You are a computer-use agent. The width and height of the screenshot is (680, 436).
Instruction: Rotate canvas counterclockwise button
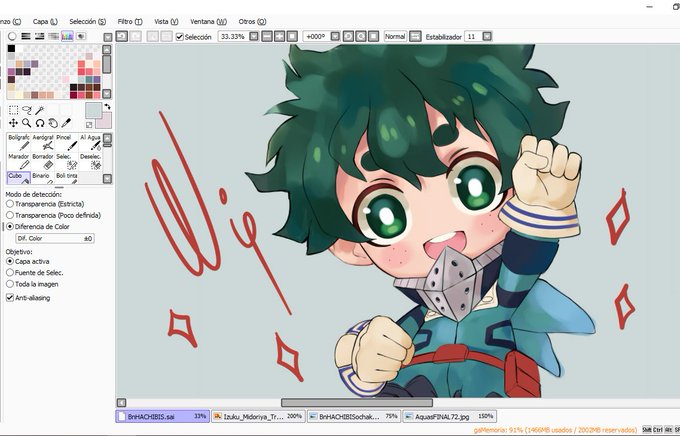point(348,36)
